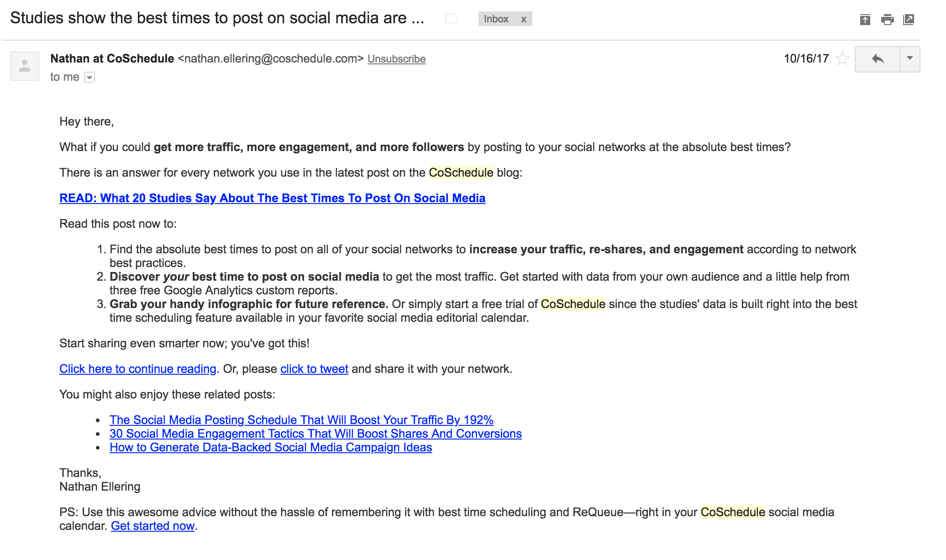The image size is (946, 560).
Task: Click 'Grab your handy infographic' bold text
Action: click(x=249, y=304)
